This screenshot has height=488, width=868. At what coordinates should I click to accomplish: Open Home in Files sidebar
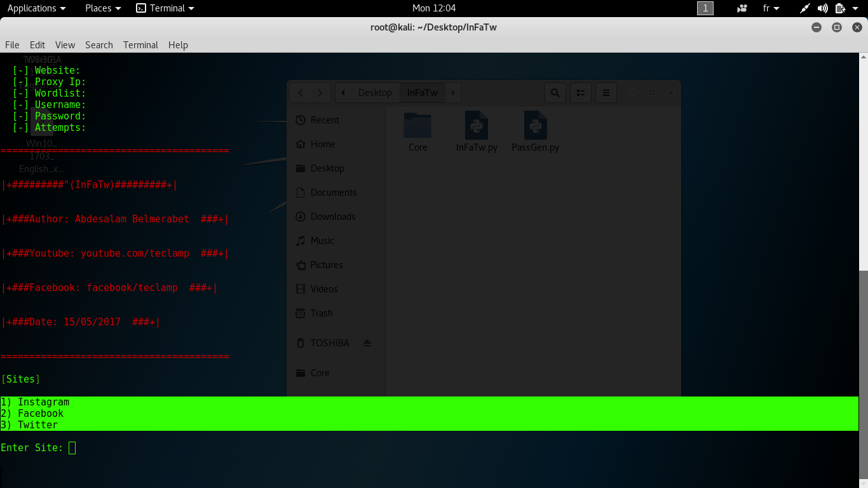coord(336,144)
